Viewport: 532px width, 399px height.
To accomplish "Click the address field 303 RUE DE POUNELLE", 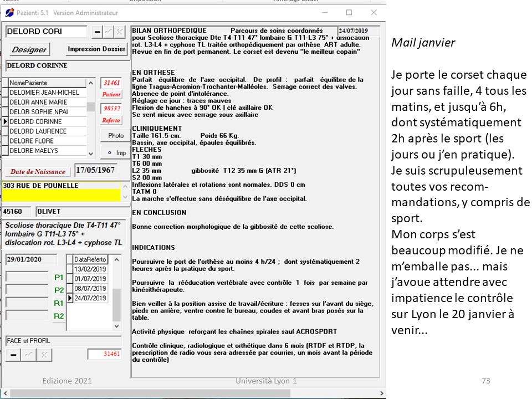I will click(x=61, y=192).
